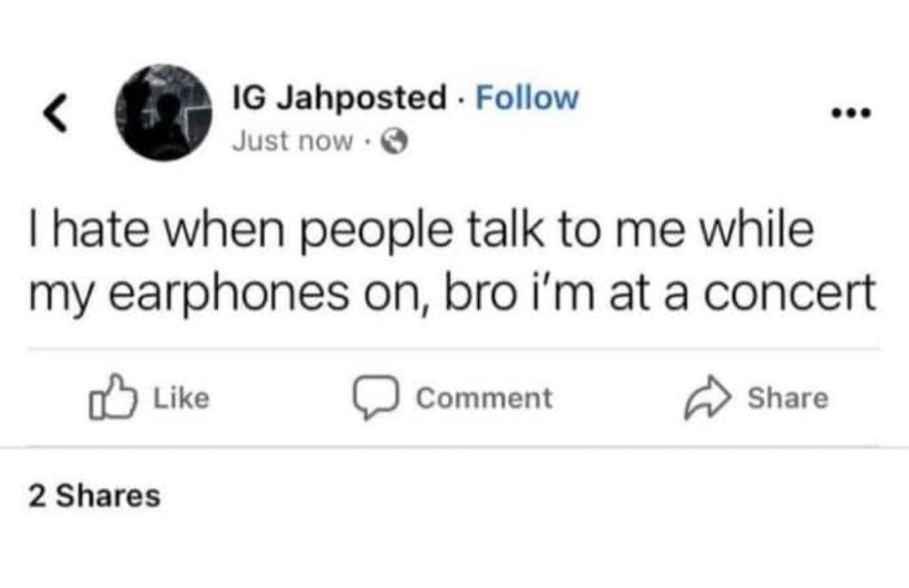
Task: Click the "Just now" timestamp
Action: pos(292,140)
